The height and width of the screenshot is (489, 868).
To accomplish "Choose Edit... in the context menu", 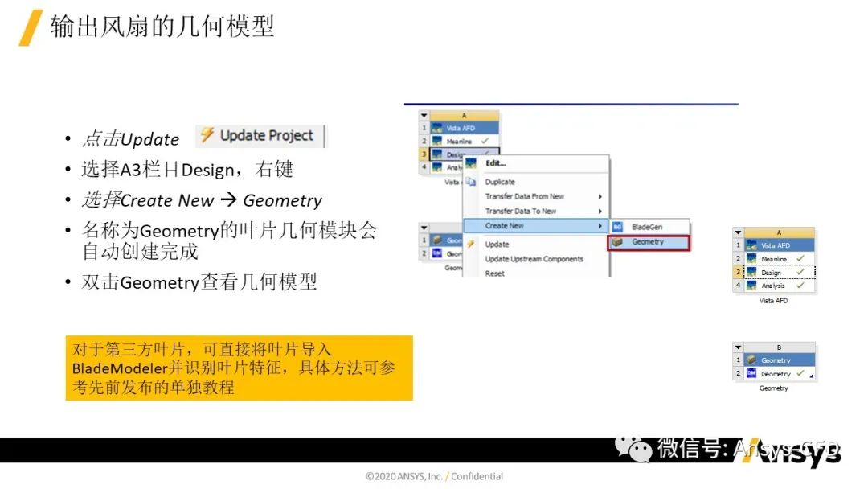I will pos(495,163).
